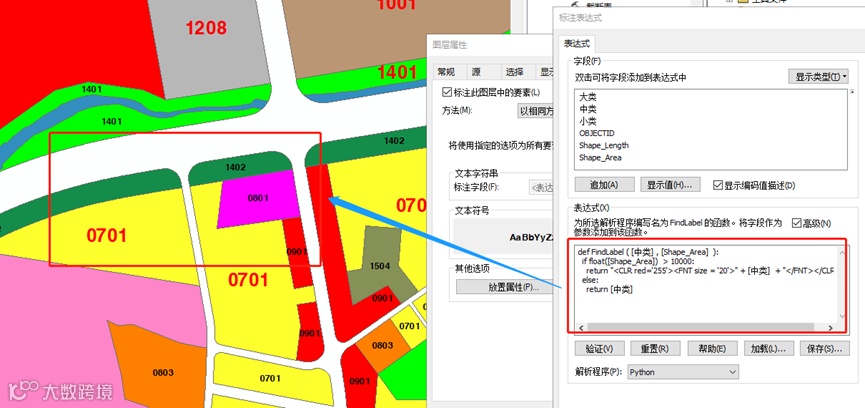Click the 标注表达式 window title bar
The height and width of the screenshot is (408, 865).
click(707, 18)
